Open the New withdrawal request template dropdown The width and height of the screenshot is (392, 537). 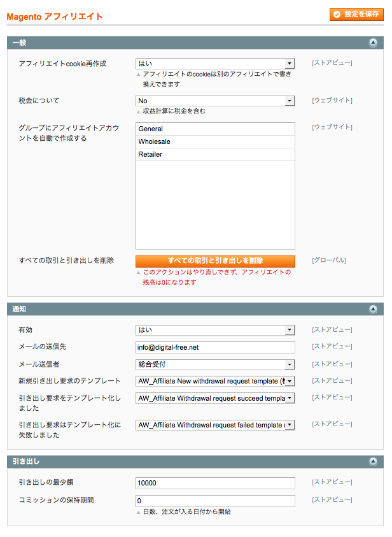coord(215,382)
